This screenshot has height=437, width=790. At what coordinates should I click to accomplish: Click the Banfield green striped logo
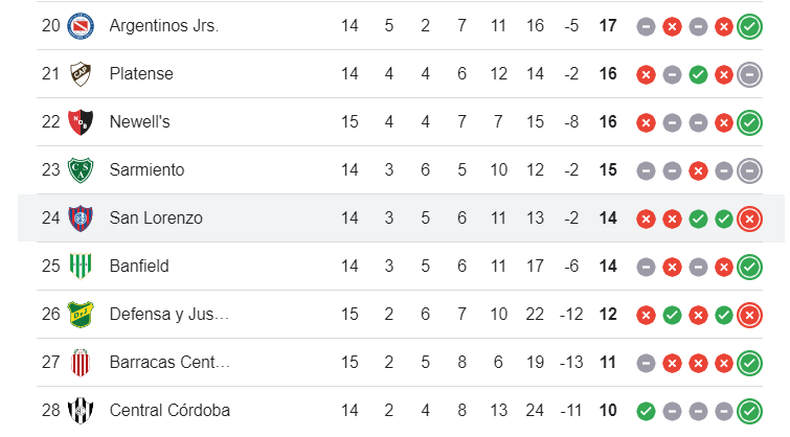pyautogui.click(x=81, y=266)
